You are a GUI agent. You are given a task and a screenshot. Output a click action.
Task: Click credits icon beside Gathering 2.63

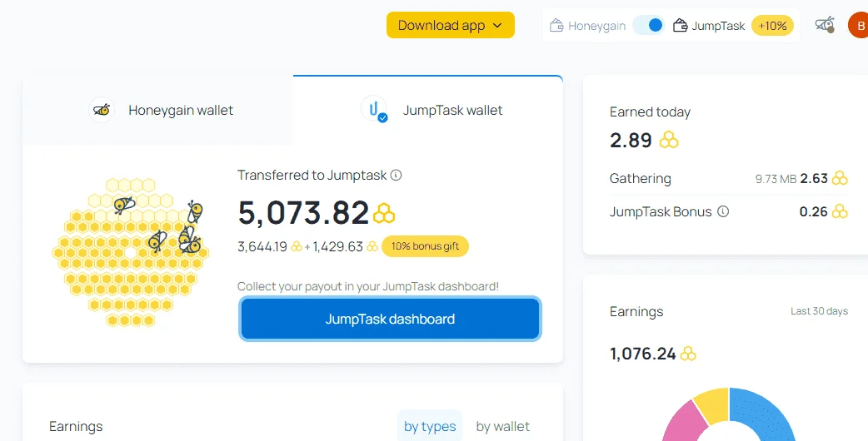pyautogui.click(x=840, y=178)
